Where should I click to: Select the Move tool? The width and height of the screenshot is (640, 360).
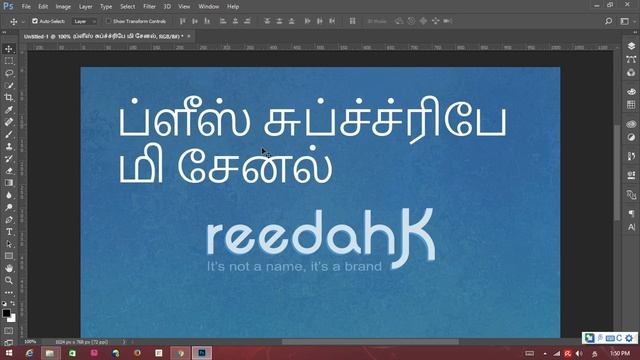click(9, 49)
